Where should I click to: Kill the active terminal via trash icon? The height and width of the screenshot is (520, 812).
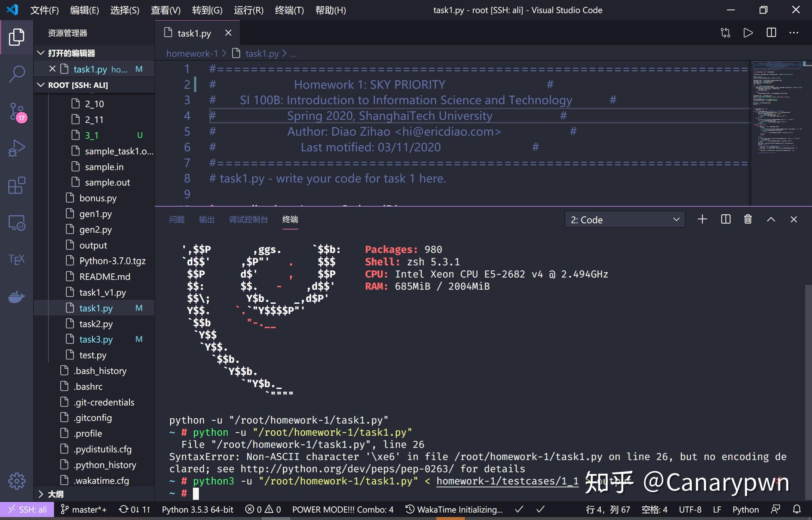pos(748,219)
